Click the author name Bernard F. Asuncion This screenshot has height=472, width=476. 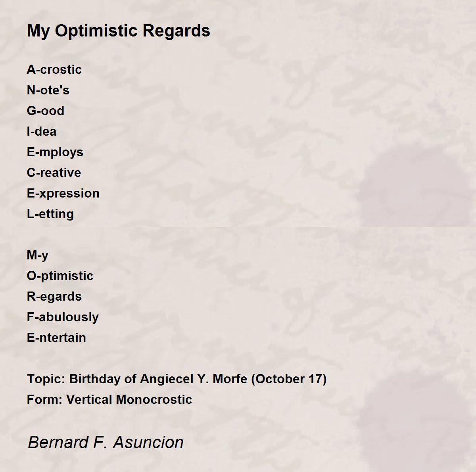point(106,442)
